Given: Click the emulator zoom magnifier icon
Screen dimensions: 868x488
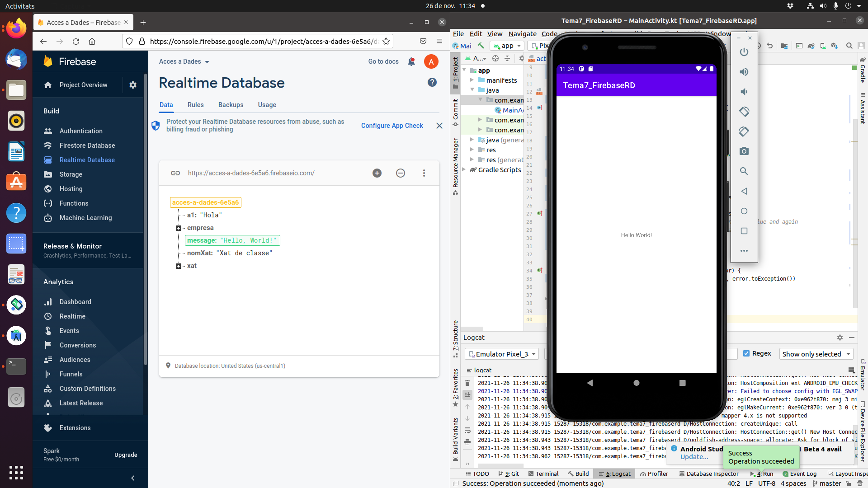Looking at the screenshot, I should pyautogui.click(x=744, y=171).
